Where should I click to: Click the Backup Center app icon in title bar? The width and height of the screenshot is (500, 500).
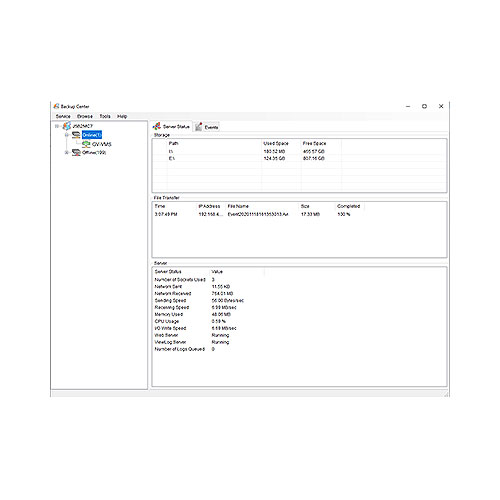[56, 106]
